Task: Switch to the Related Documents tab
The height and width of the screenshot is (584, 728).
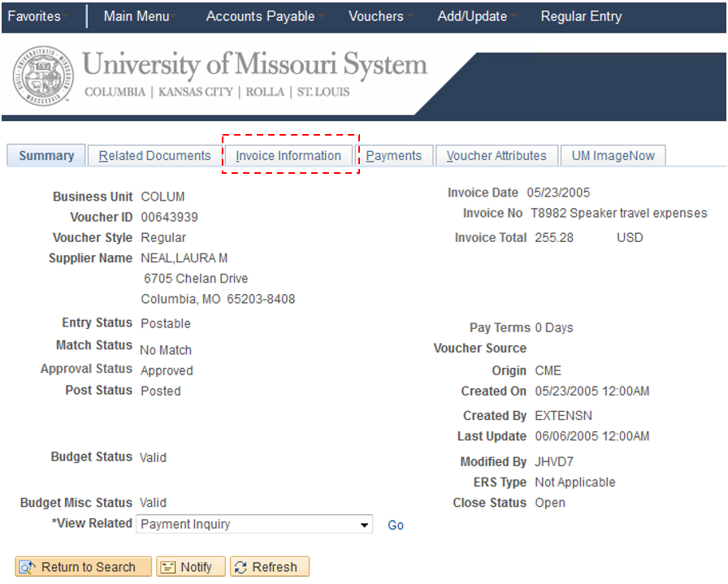Action: [x=154, y=155]
